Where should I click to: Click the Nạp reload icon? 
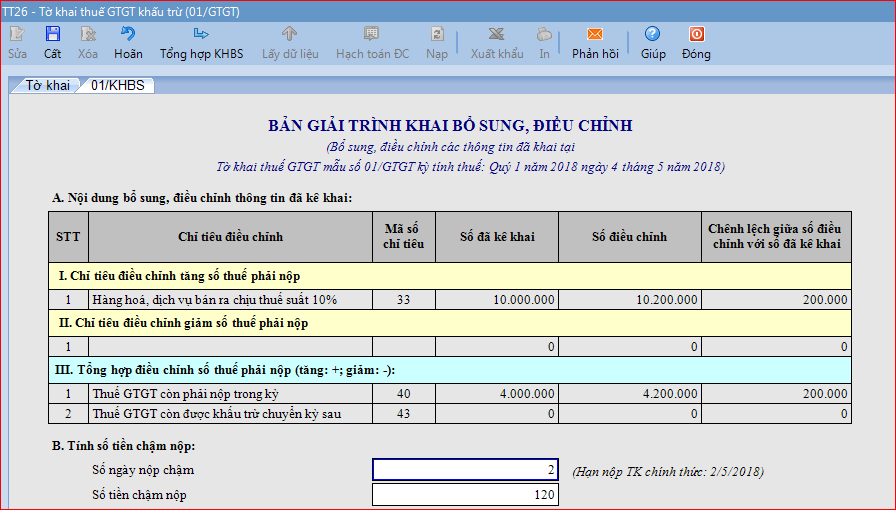pyautogui.click(x=437, y=34)
